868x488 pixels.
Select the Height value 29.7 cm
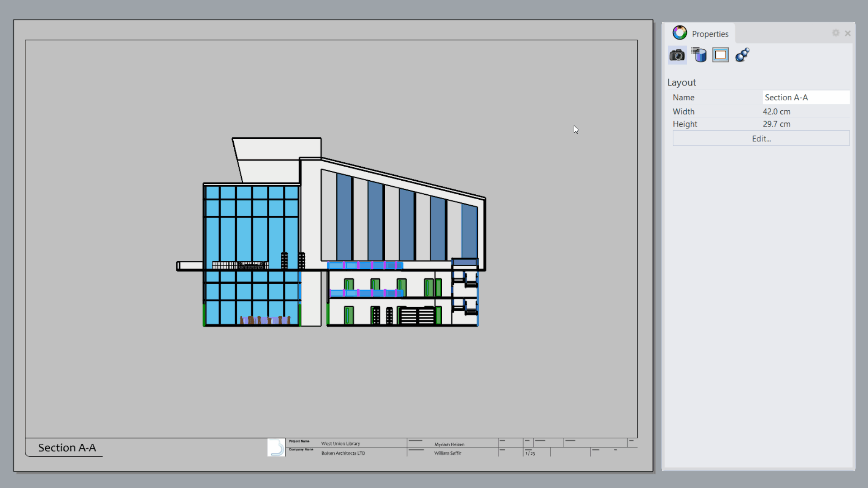pyautogui.click(x=776, y=124)
